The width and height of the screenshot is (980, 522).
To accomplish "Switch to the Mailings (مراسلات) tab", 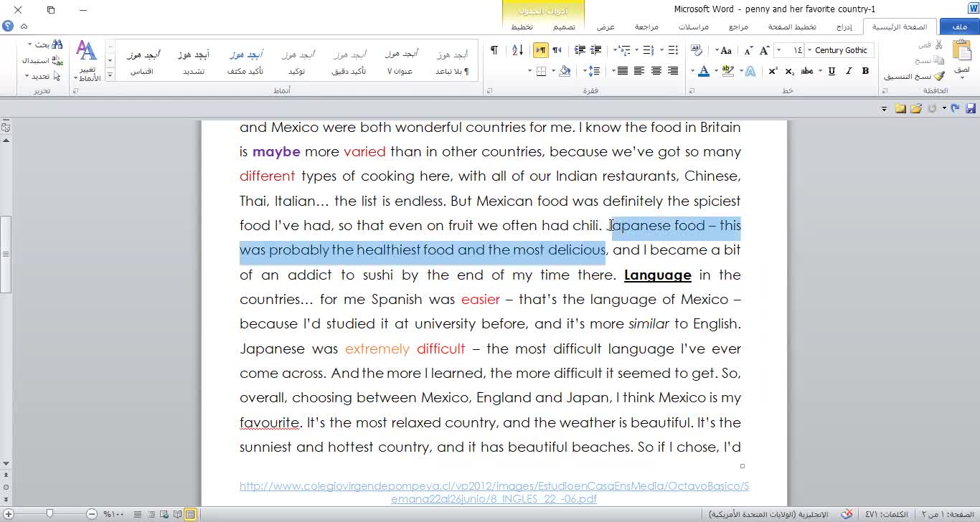I will point(694,27).
